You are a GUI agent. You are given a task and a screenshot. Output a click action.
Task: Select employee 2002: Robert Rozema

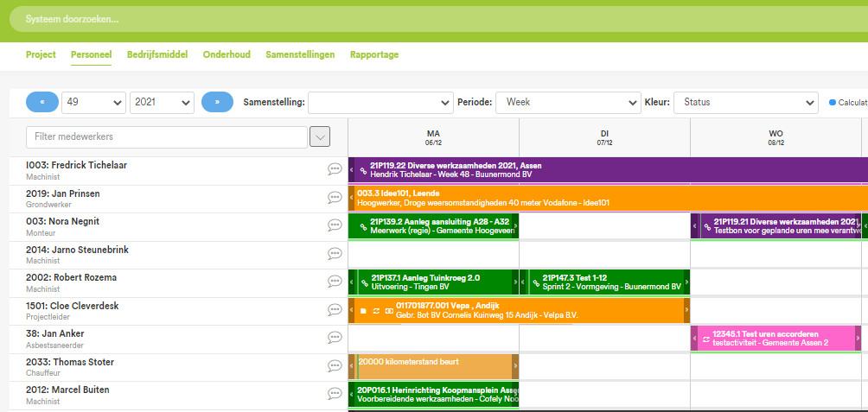(72, 277)
